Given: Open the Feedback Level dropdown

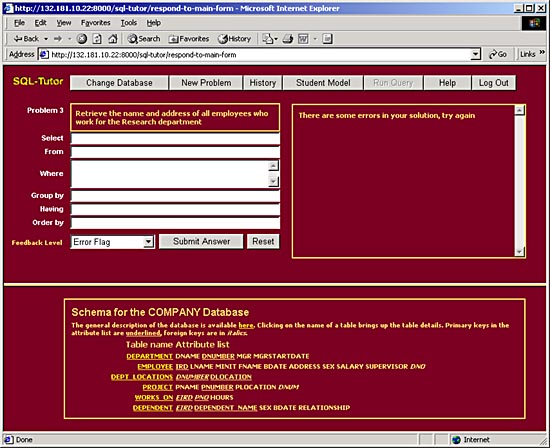Looking at the screenshot, I should point(149,242).
